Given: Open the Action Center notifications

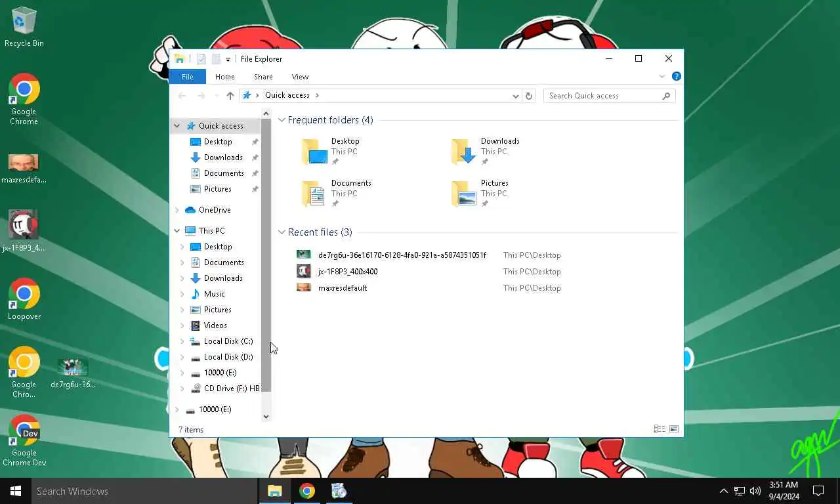Looking at the screenshot, I should click(x=818, y=491).
